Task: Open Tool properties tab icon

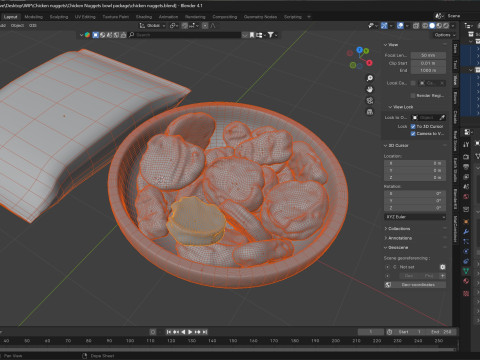Action: (x=466, y=144)
